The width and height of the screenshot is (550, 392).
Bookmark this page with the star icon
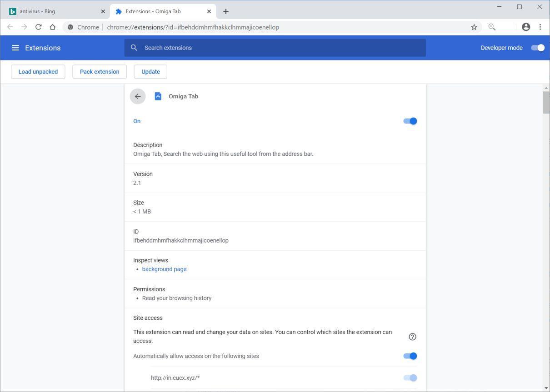pos(474,27)
